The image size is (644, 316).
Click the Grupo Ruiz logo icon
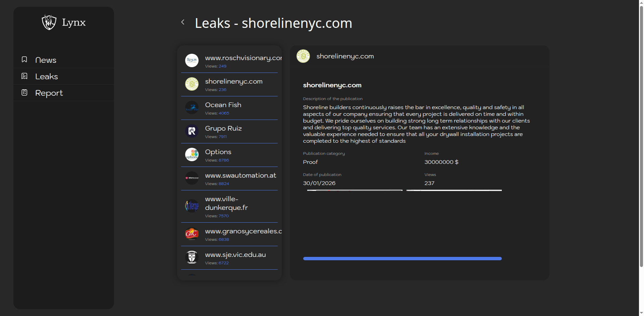[x=192, y=131]
